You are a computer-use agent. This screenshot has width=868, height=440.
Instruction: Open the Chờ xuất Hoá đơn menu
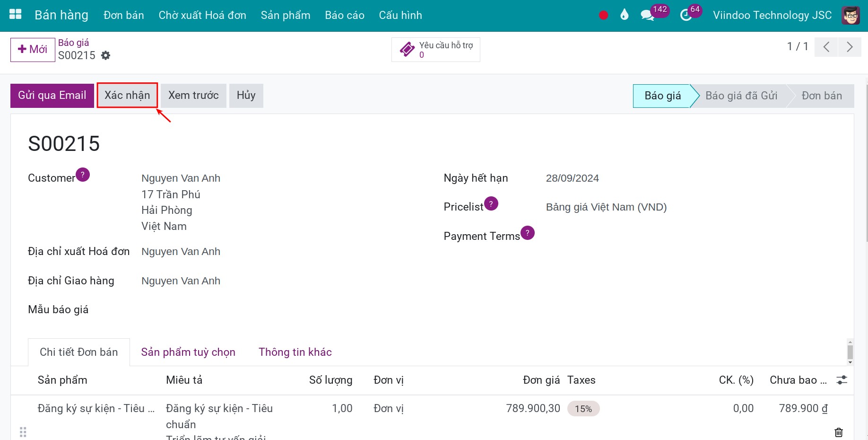coord(202,15)
